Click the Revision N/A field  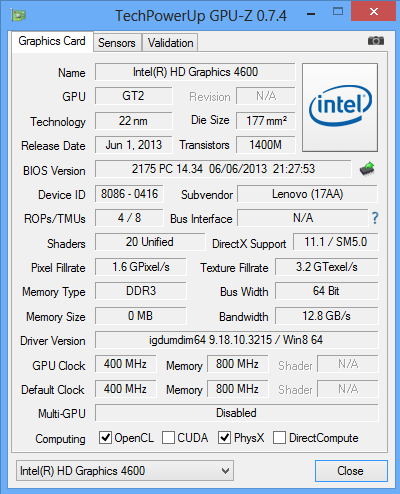tap(266, 96)
